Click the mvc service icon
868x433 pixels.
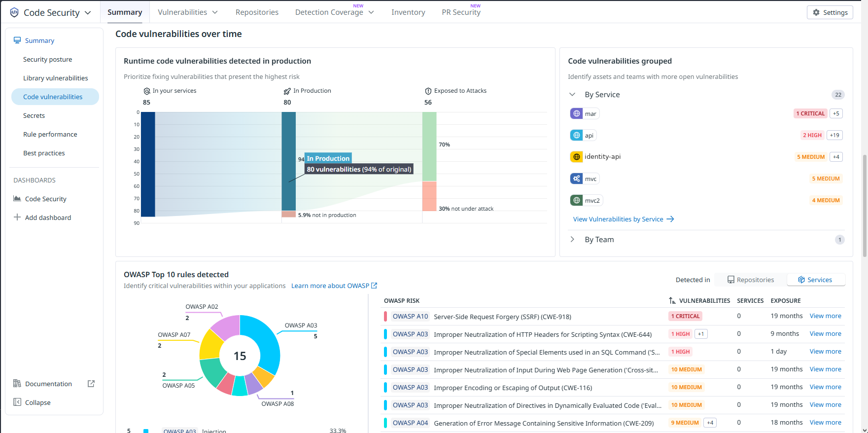pyautogui.click(x=576, y=179)
